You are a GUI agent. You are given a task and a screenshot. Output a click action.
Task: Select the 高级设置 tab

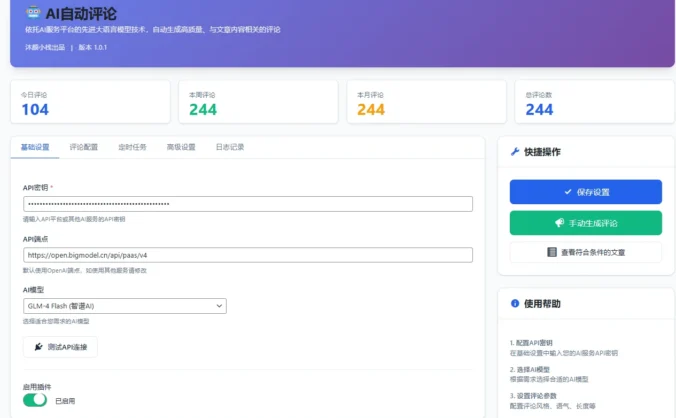pos(181,147)
